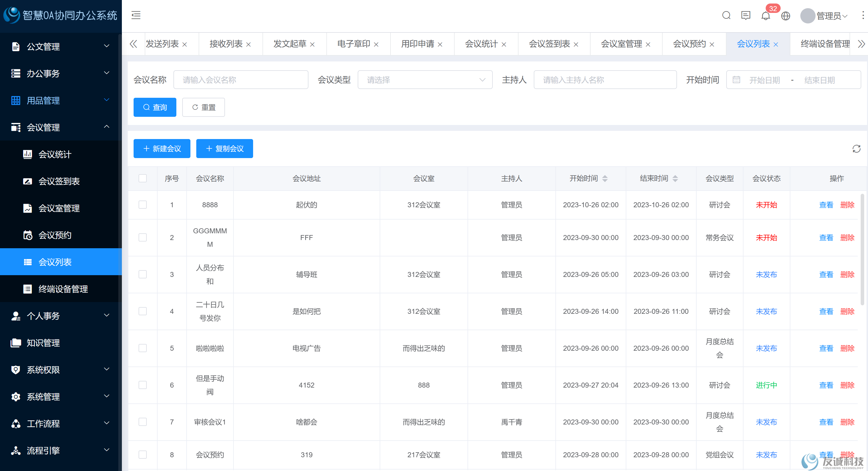This screenshot has width=868, height=471.
Task: Close the 会议列表 tab
Action: click(775, 44)
